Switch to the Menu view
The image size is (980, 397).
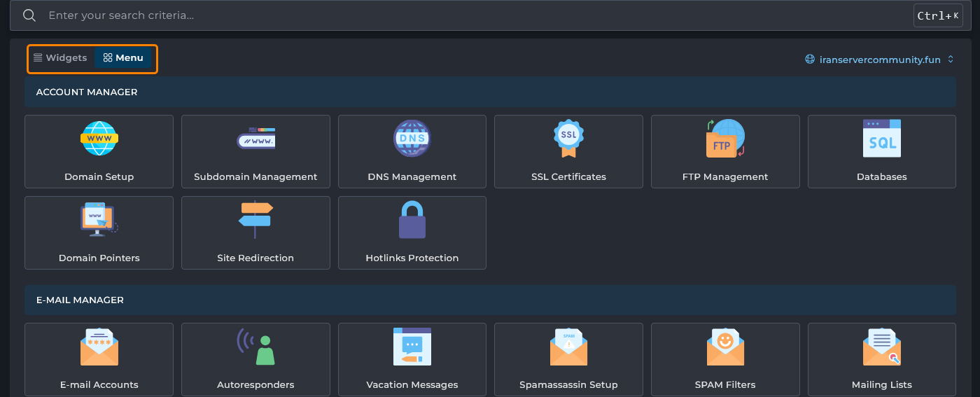click(123, 58)
